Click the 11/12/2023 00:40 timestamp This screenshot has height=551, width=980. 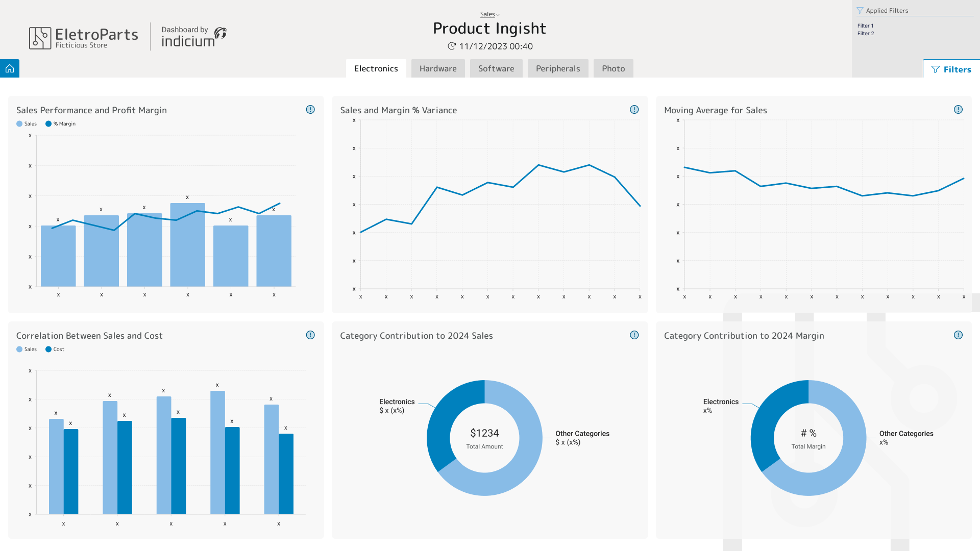[496, 46]
